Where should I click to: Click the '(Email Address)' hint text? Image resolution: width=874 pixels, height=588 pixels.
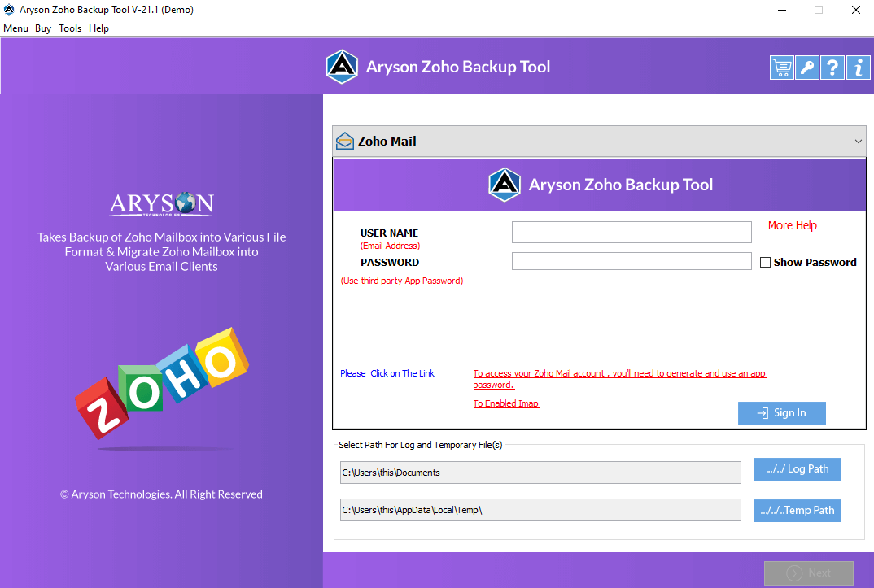pos(390,246)
